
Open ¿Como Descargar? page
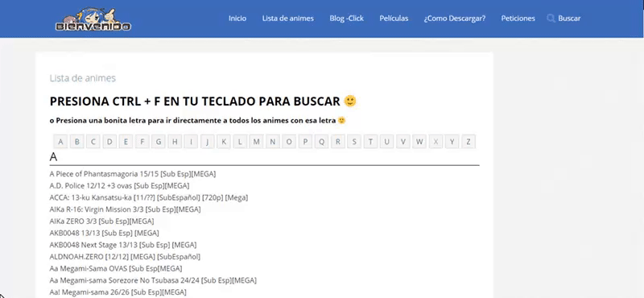(x=455, y=19)
